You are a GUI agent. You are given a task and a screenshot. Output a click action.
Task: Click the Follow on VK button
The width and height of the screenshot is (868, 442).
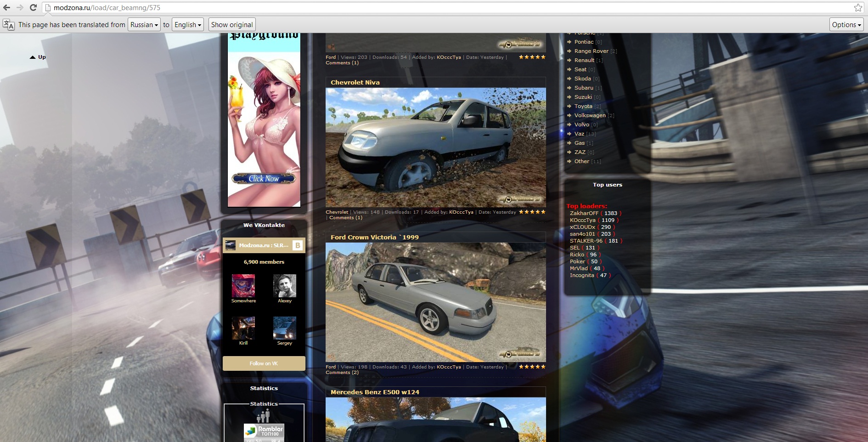click(264, 363)
